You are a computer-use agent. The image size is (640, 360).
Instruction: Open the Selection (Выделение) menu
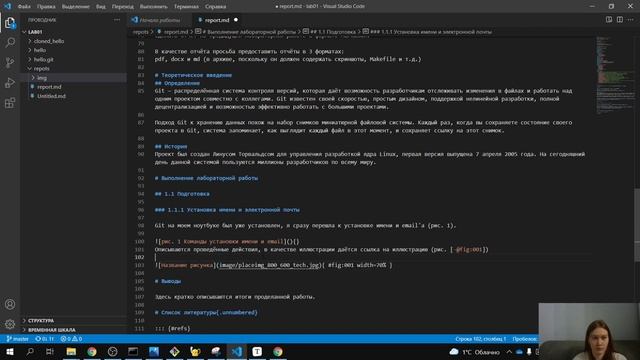pos(76,7)
